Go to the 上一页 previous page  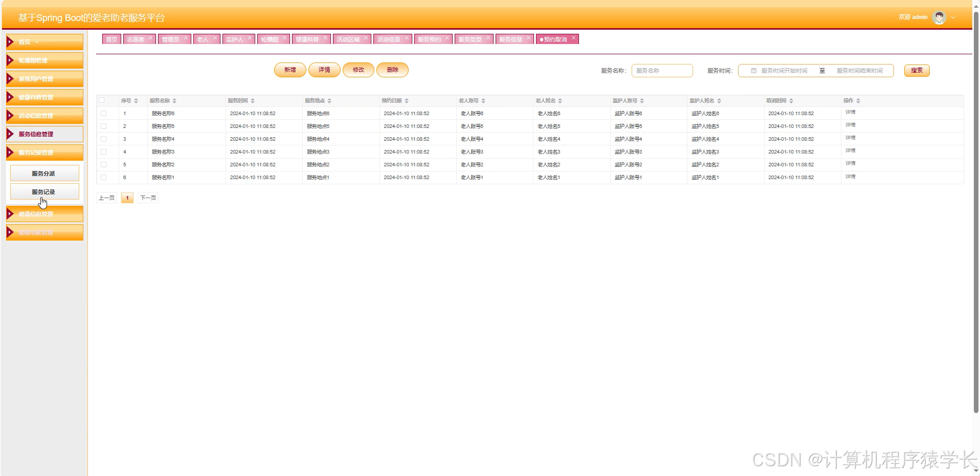click(x=106, y=198)
